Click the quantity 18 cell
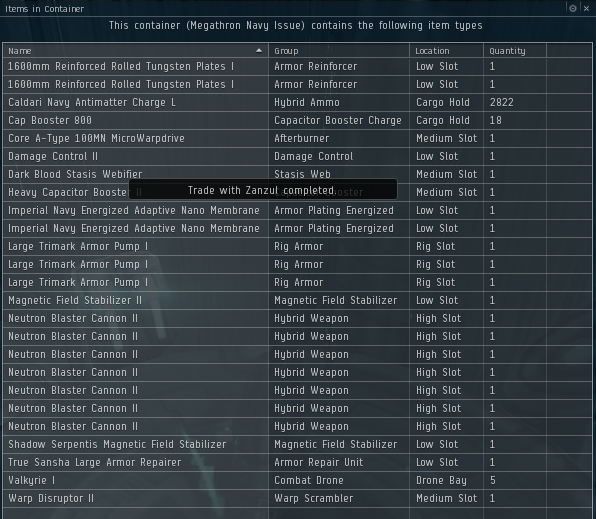596x519 pixels. 515,120
